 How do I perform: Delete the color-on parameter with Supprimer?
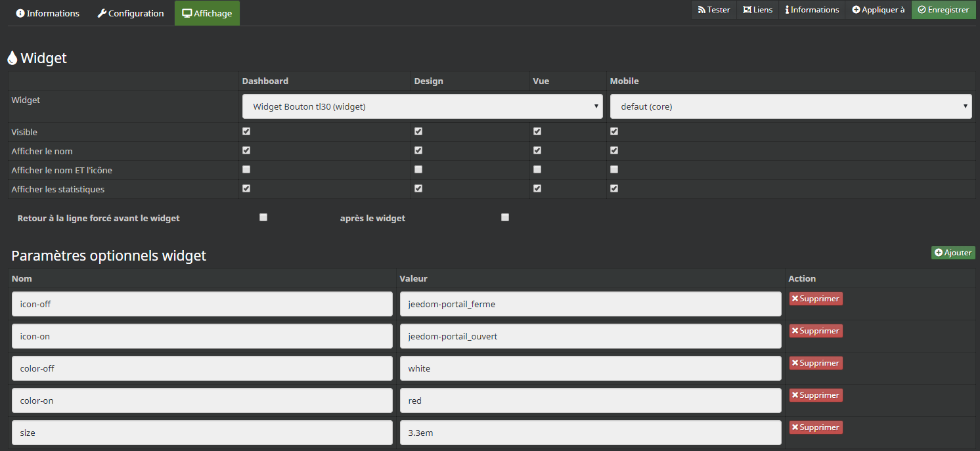[816, 395]
